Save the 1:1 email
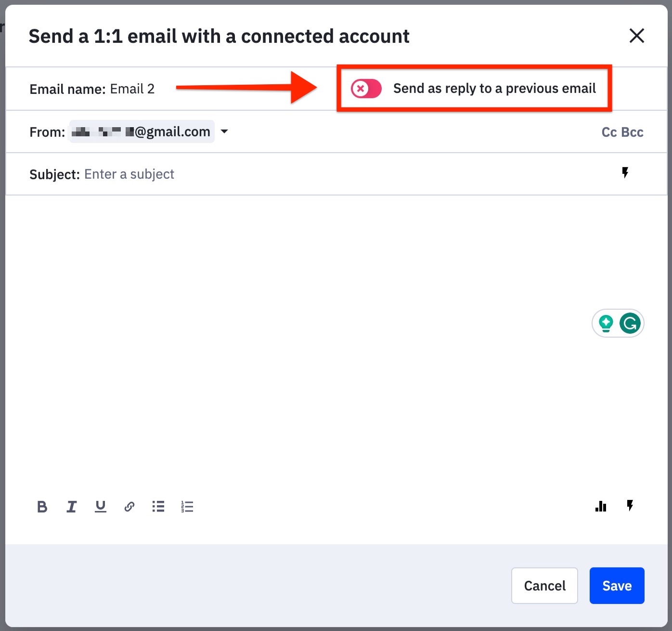The width and height of the screenshot is (672, 631). coord(617,585)
